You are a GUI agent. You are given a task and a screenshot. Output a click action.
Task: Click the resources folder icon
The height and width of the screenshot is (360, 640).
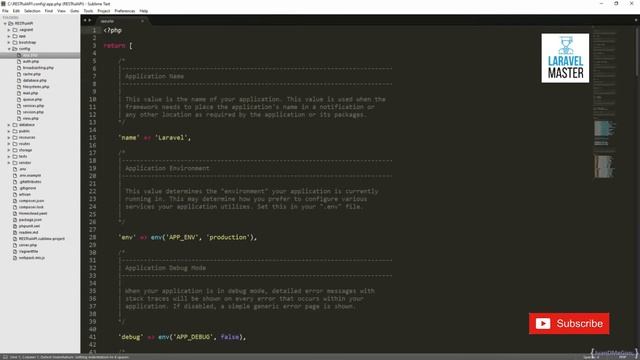tap(15, 138)
